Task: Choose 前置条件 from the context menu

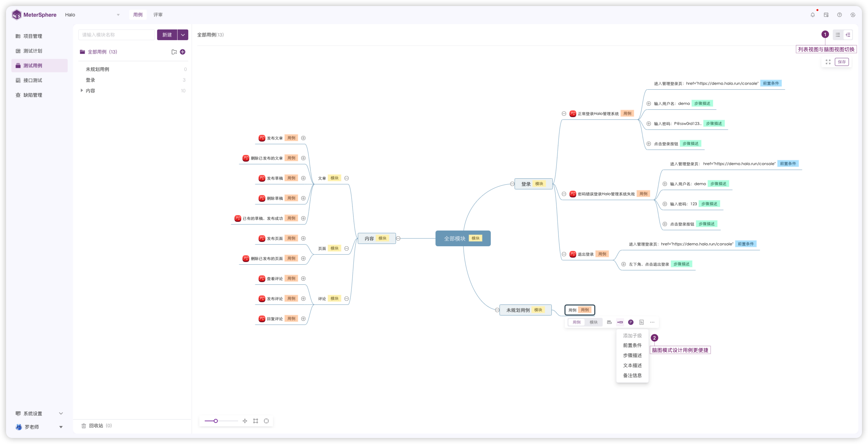Action: click(x=632, y=345)
